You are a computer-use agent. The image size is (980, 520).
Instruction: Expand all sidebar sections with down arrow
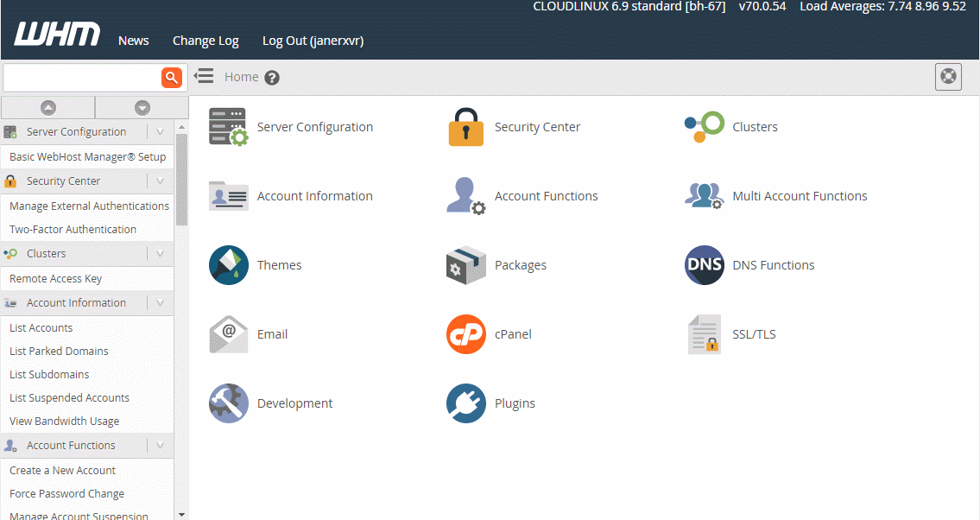(142, 108)
